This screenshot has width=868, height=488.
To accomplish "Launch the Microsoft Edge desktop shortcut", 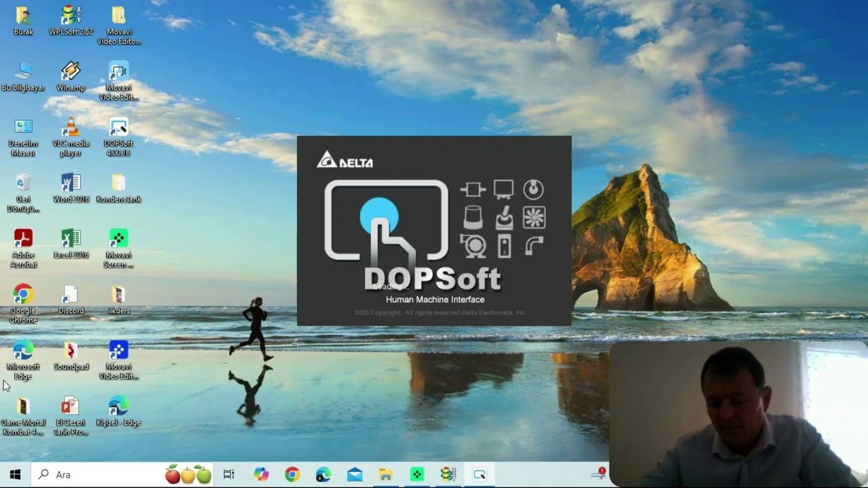I will click(23, 361).
